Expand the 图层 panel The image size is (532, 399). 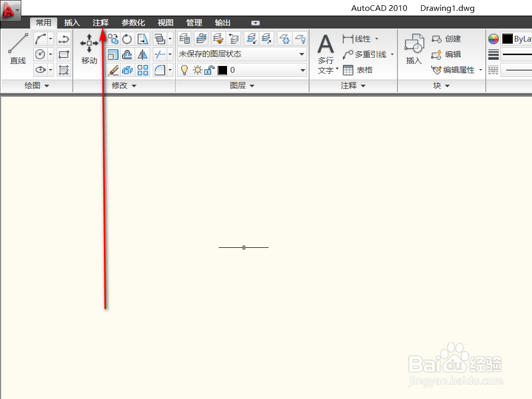(x=242, y=86)
